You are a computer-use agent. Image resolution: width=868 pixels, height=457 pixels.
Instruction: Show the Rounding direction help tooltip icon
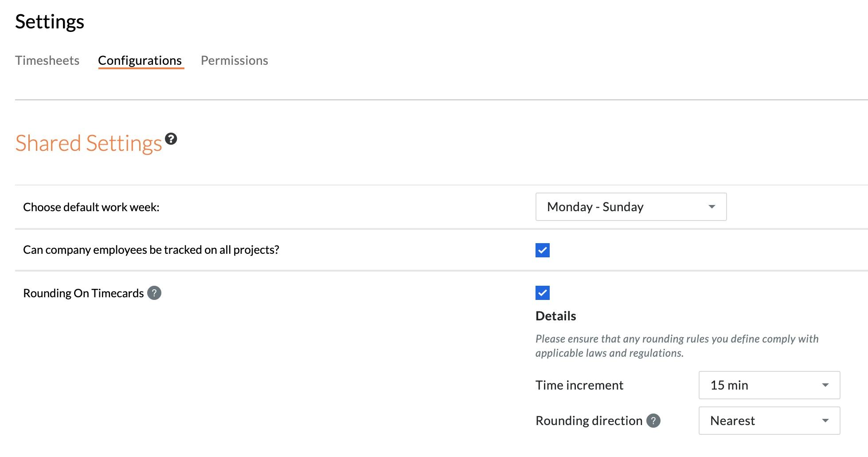(653, 421)
